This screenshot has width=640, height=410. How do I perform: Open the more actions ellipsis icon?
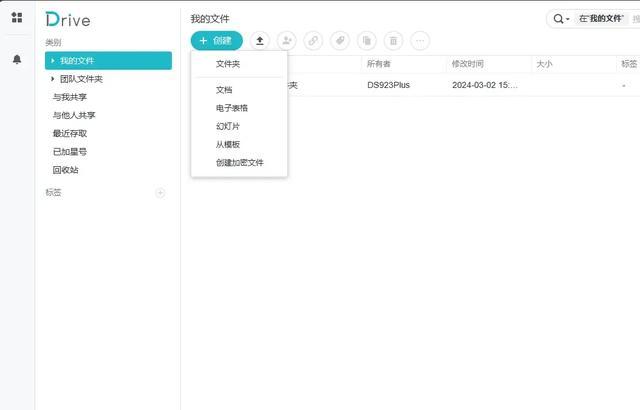[420, 40]
